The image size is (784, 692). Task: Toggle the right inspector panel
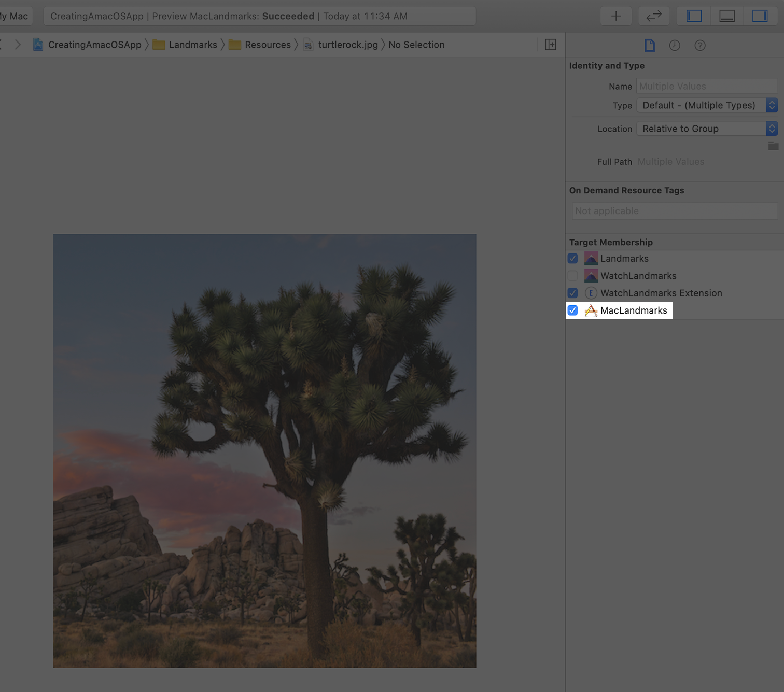click(760, 16)
